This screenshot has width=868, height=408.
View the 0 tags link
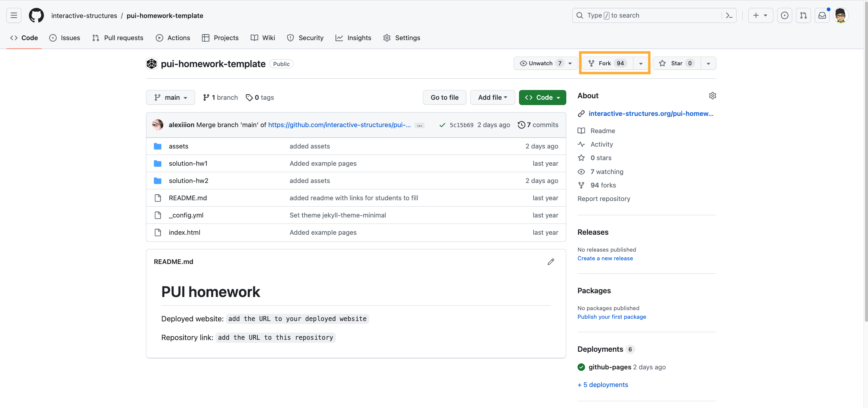pos(260,97)
